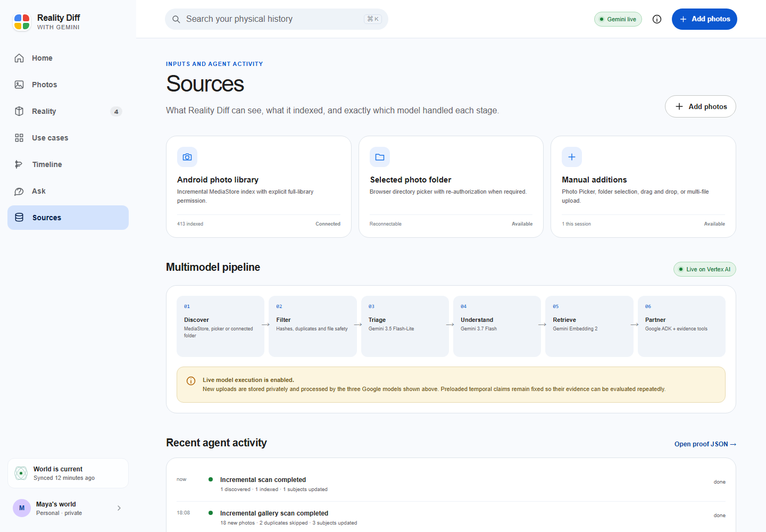Open the Photos section
766x532 pixels.
68,85
